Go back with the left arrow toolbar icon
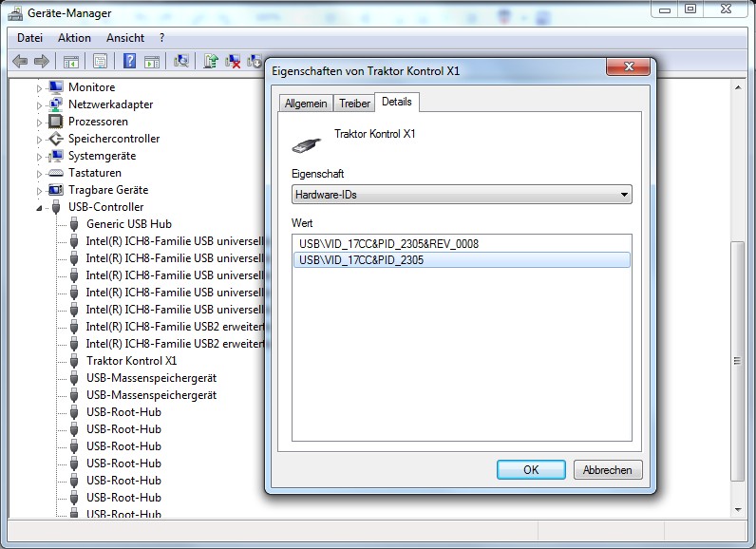Viewport: 756px width, 549px height. (x=20, y=61)
